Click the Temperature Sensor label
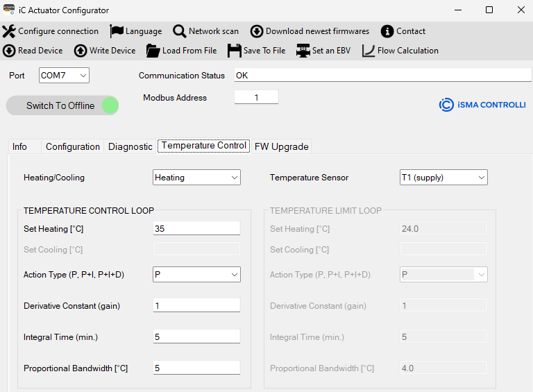Screen dimensions: 533x392 tap(309, 178)
